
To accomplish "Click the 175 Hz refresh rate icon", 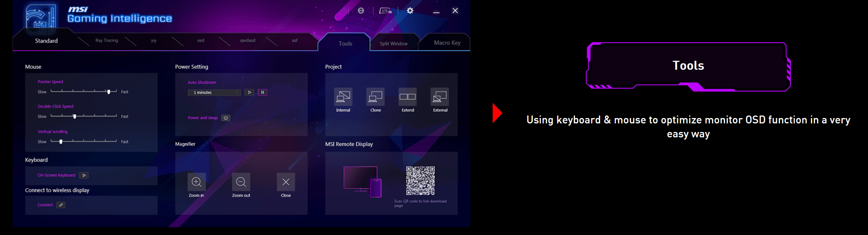I will click(385, 11).
